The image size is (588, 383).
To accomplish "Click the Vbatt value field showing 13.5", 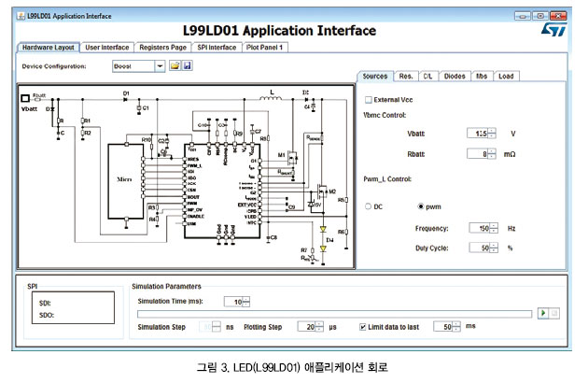I will click(x=477, y=134).
